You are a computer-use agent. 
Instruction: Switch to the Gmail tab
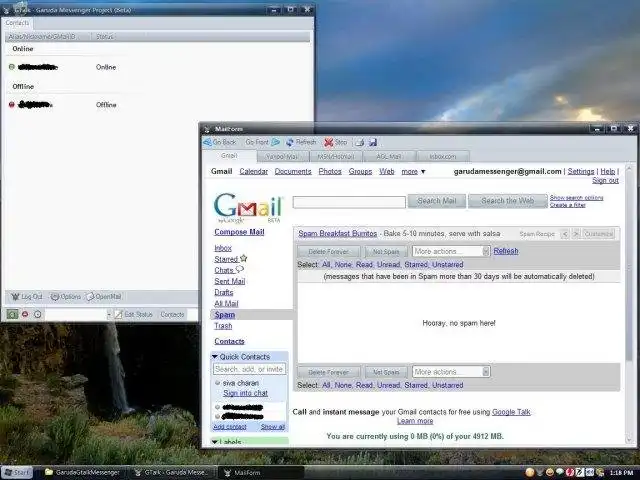(229, 156)
